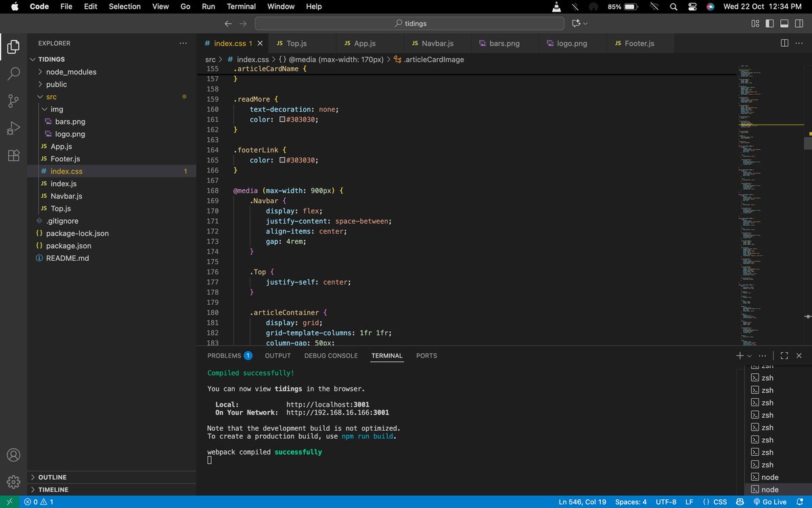This screenshot has width=812, height=508.
Task: Open the Extensions view
Action: pyautogui.click(x=14, y=155)
